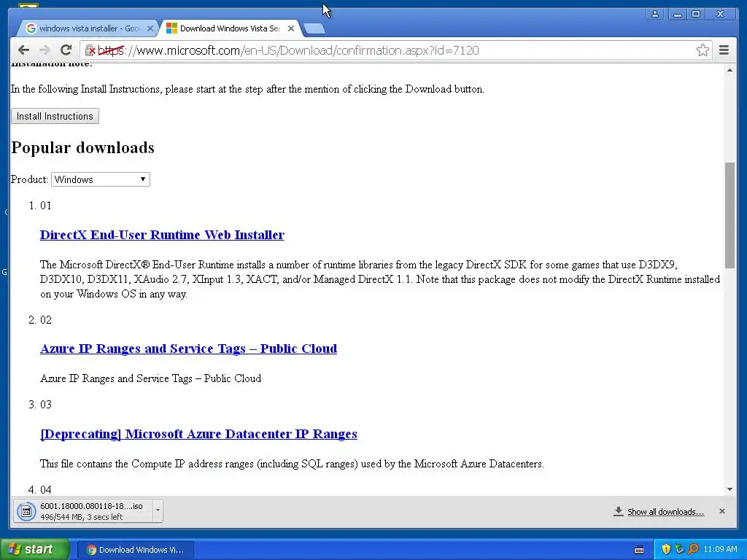
Task: Click the Chrome taskbar button Download Windows Vi...
Action: (x=135, y=550)
